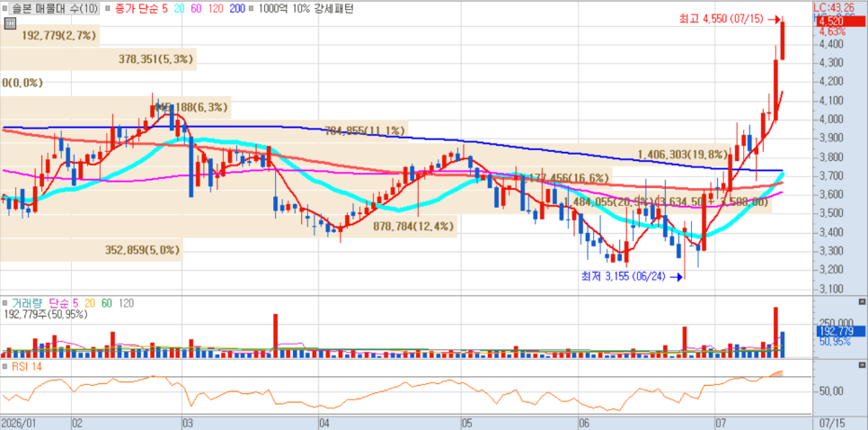Click the 1,177,456(16.6%) volume profile bar
Image resolution: width=868 pixels, height=430 pixels.
pos(306,178)
